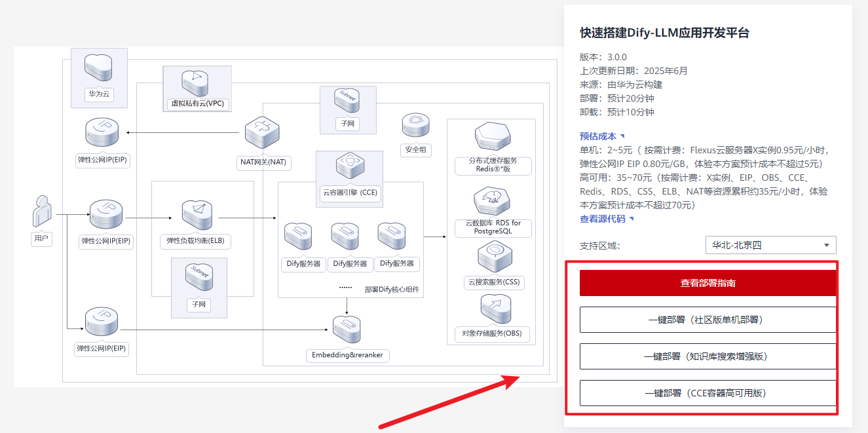The width and height of the screenshot is (868, 433).
Task: Click the last Dify服务器 icon
Action: pyautogui.click(x=391, y=236)
